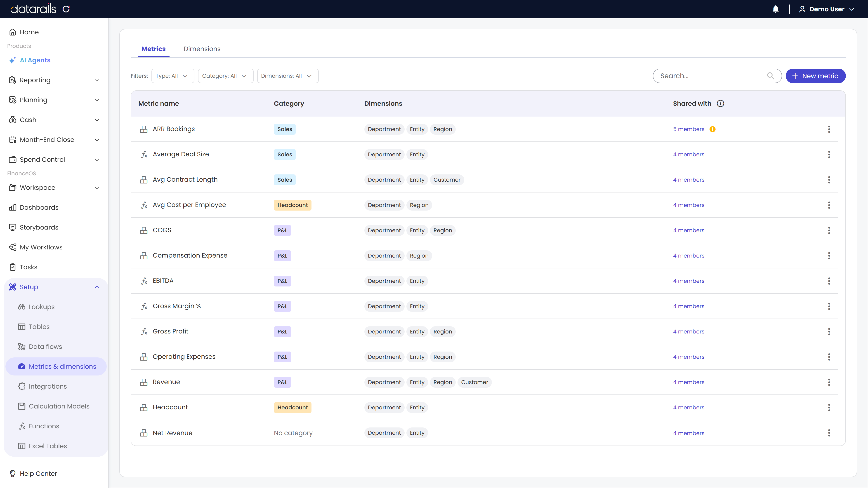Open the three-dot menu for EBITDA row
The width and height of the screenshot is (868, 488).
pyautogui.click(x=829, y=281)
